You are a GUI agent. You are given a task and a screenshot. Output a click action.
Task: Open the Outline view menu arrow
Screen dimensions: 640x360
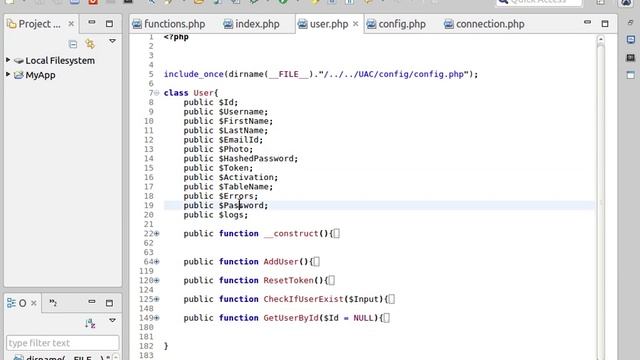click(112, 320)
